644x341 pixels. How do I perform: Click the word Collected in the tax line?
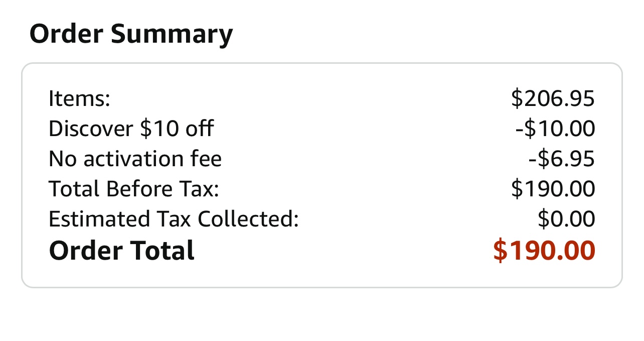(248, 219)
